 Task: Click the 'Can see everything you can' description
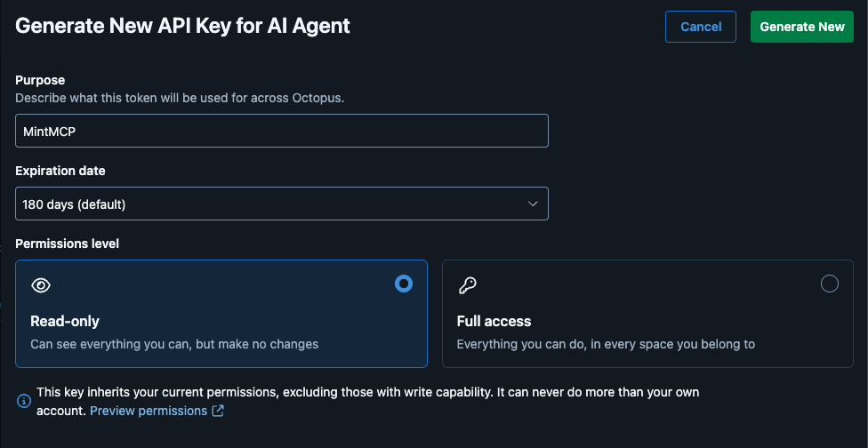point(174,344)
